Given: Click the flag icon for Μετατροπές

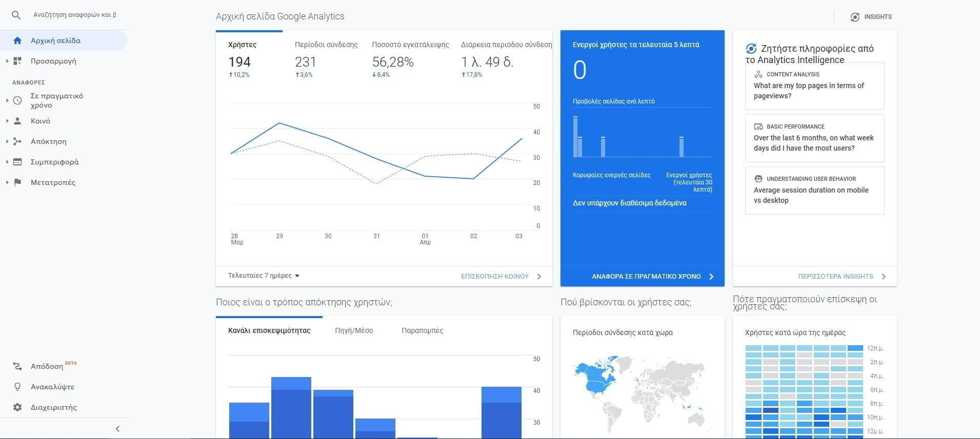Looking at the screenshot, I should (17, 182).
